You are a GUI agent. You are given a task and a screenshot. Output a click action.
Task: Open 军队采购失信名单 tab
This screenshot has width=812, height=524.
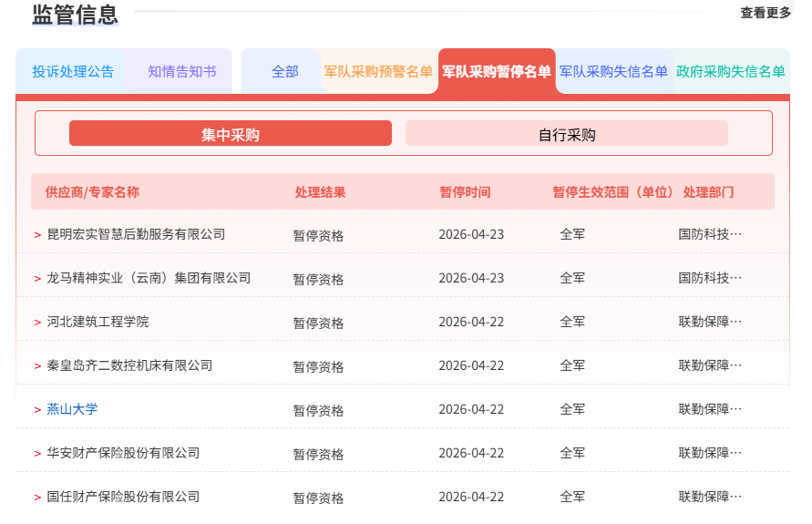click(x=613, y=71)
